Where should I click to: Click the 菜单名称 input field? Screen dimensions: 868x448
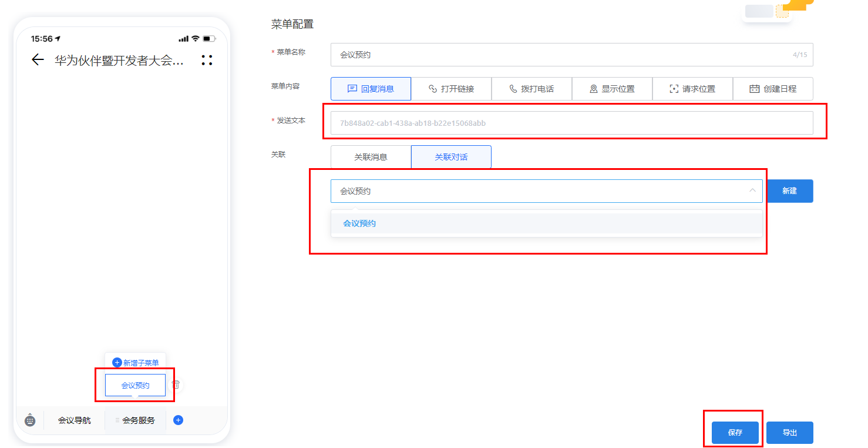(x=572, y=55)
